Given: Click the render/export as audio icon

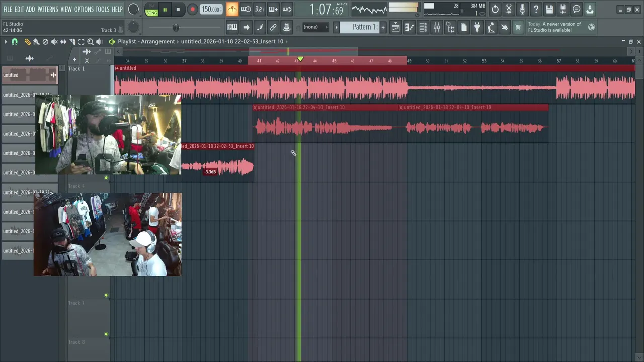Looking at the screenshot, I should [563, 9].
